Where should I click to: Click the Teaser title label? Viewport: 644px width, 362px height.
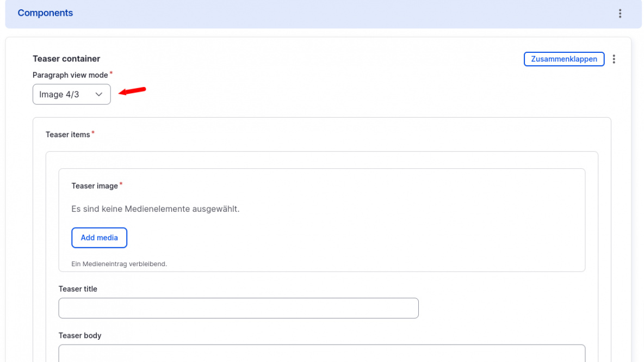pos(78,289)
